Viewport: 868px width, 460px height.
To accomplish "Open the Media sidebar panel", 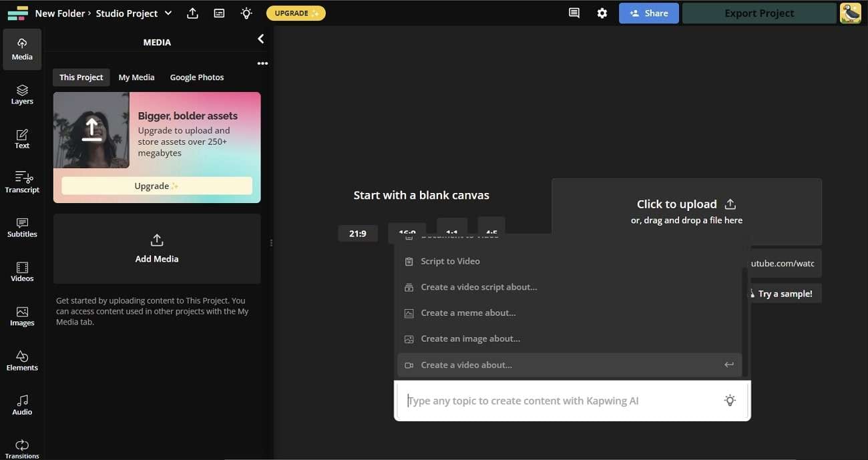I will pyautogui.click(x=22, y=49).
